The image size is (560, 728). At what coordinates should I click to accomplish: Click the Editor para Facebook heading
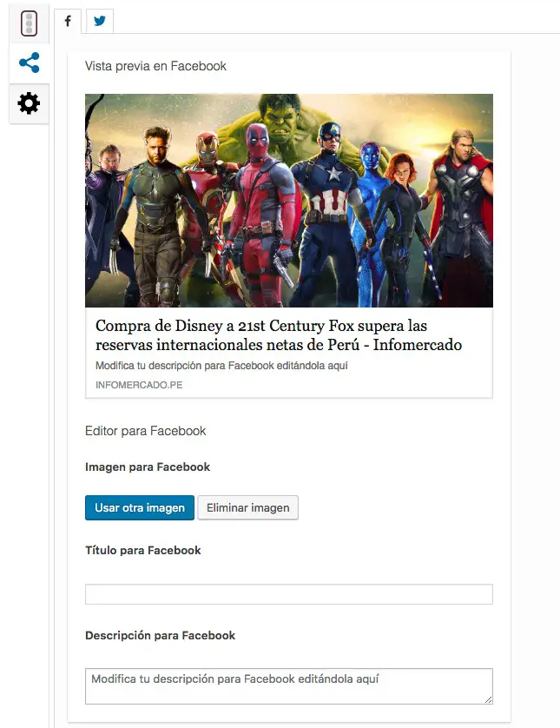pyautogui.click(x=145, y=431)
